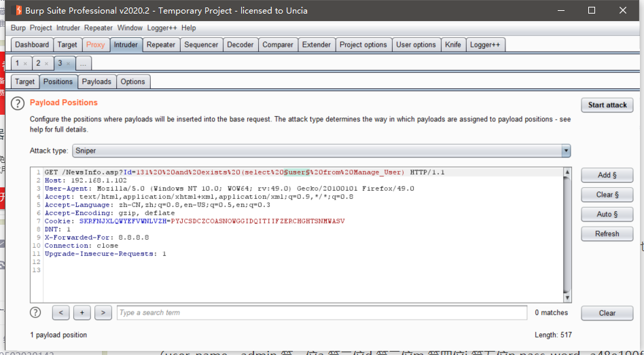This screenshot has height=355, width=644.
Task: Click the Accept-Language header line
Action: click(x=158, y=205)
